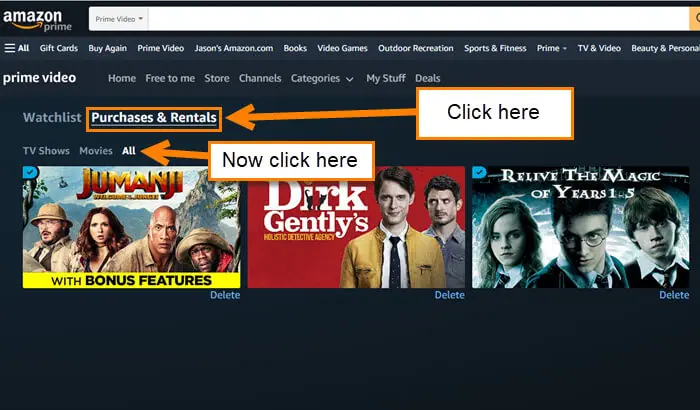Click the orange search button
The height and width of the screenshot is (410, 700).
(695, 19)
